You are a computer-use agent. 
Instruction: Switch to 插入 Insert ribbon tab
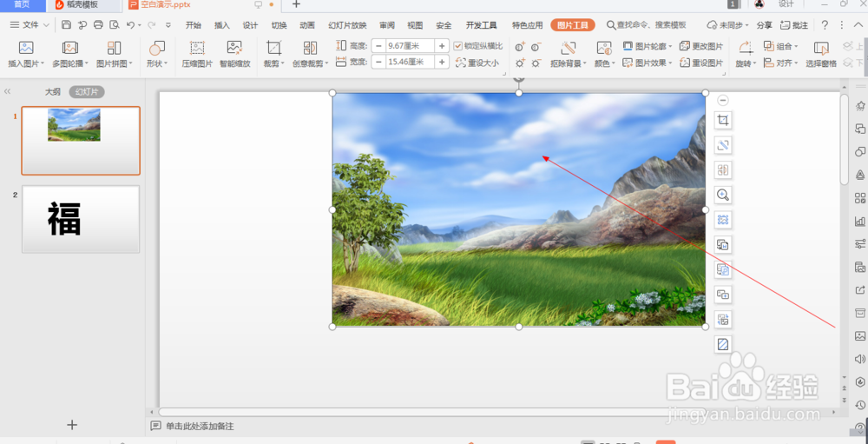(x=222, y=25)
